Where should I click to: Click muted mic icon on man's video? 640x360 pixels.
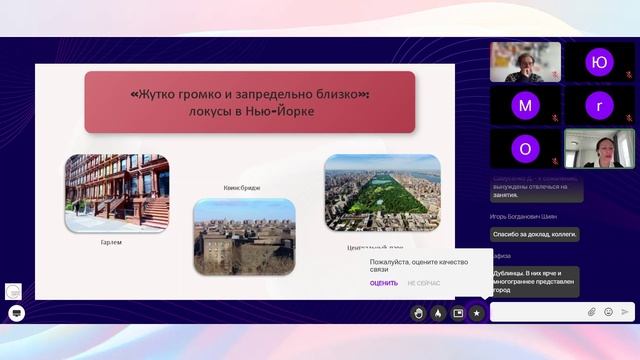pos(555,75)
